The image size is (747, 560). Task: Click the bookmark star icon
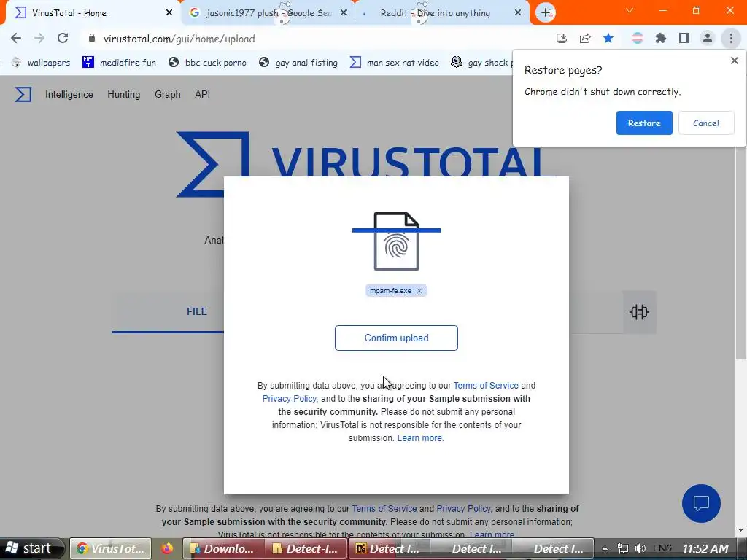pyautogui.click(x=608, y=38)
